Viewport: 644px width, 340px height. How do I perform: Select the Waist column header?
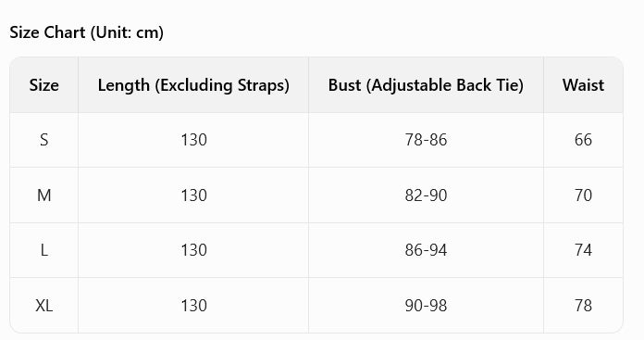(583, 85)
